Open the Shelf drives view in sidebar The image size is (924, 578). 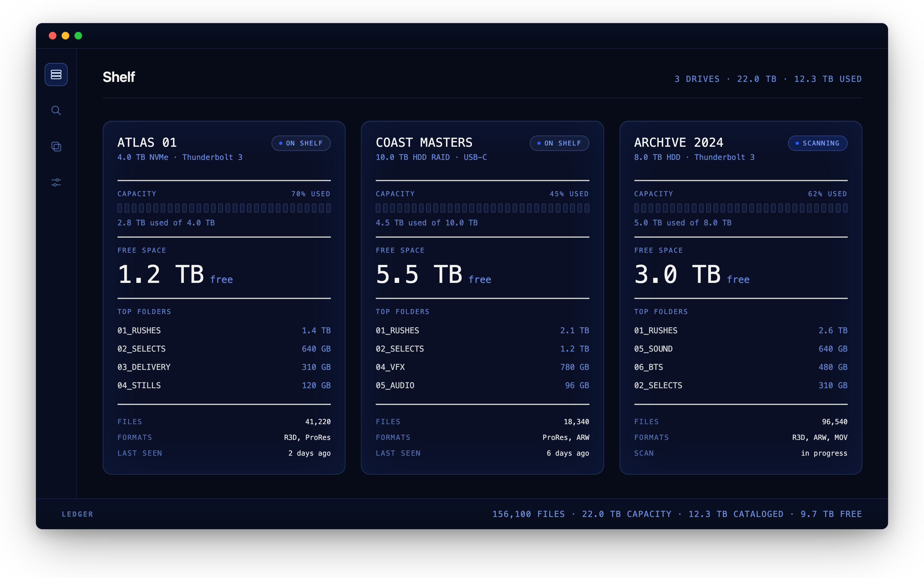click(x=56, y=74)
